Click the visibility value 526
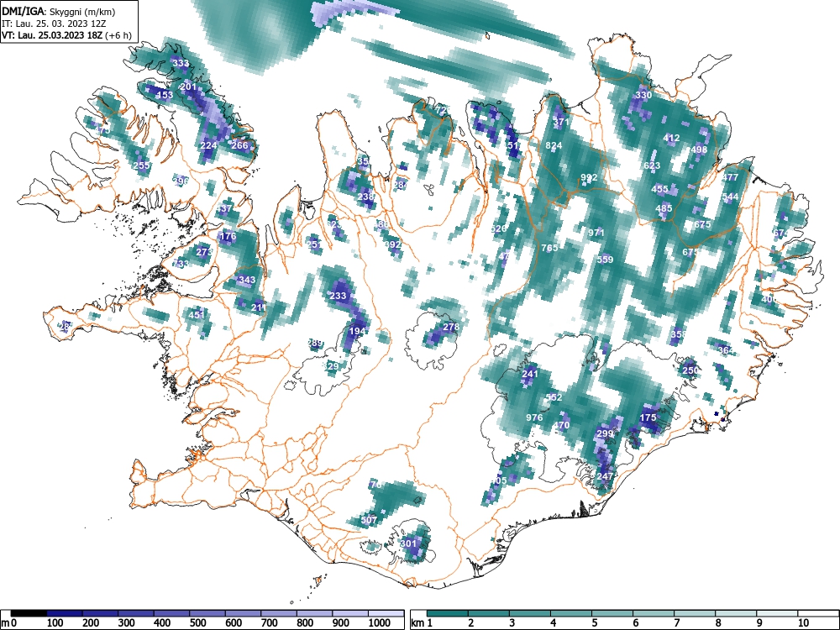The image size is (840, 630). (x=499, y=228)
